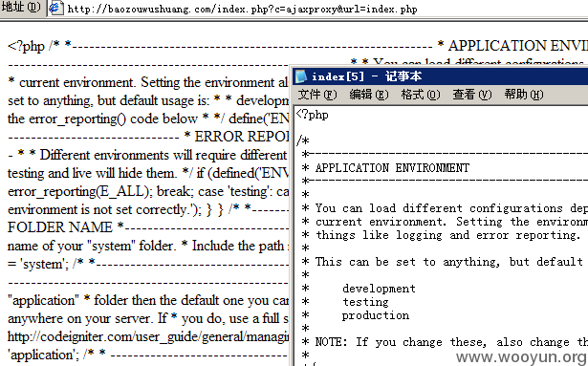
Task: Open the 编辑(E) menu in Notepad
Action: 369,95
